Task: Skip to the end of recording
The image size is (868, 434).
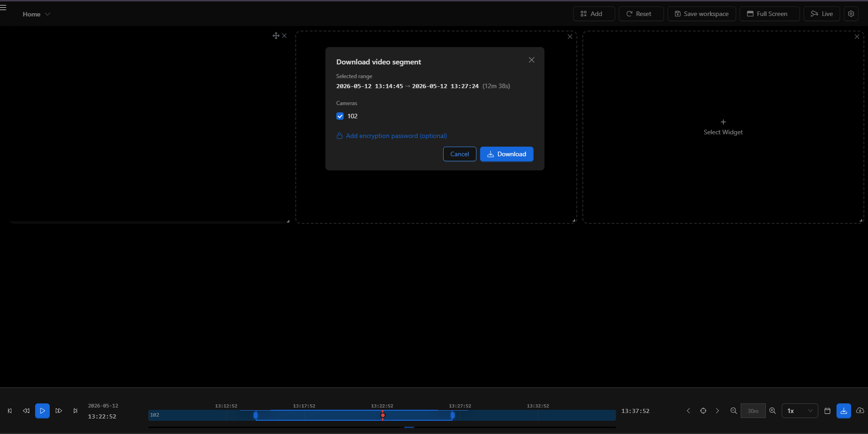Action: 75,411
